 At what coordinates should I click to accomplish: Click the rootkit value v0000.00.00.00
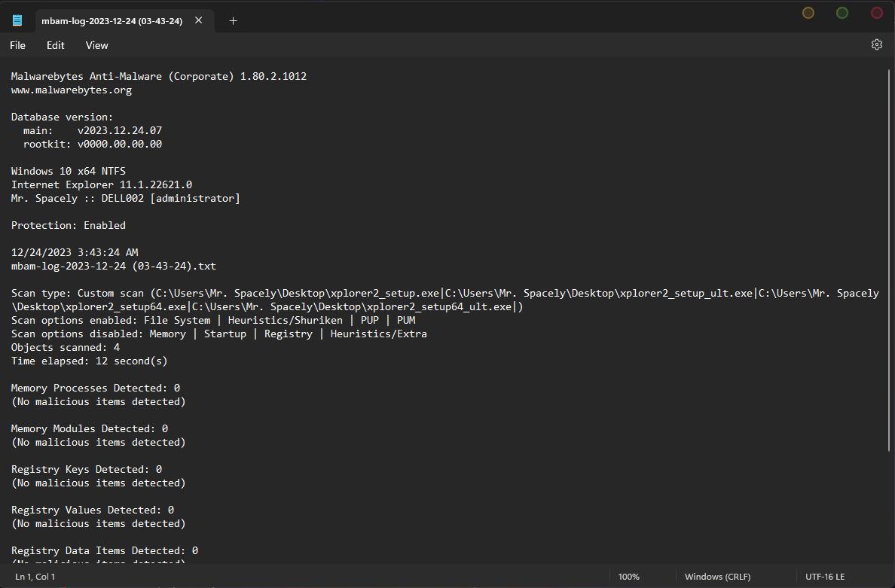coord(120,145)
